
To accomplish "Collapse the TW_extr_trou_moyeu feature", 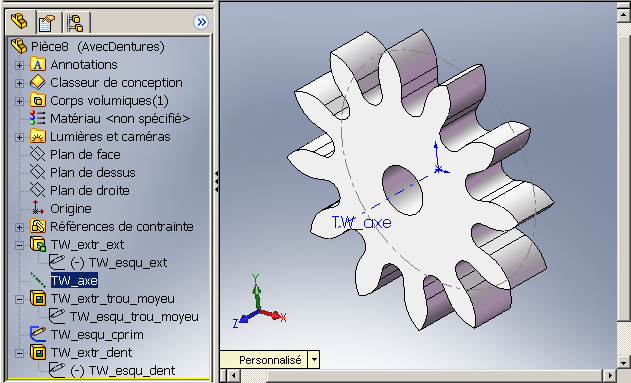I will point(19,299).
